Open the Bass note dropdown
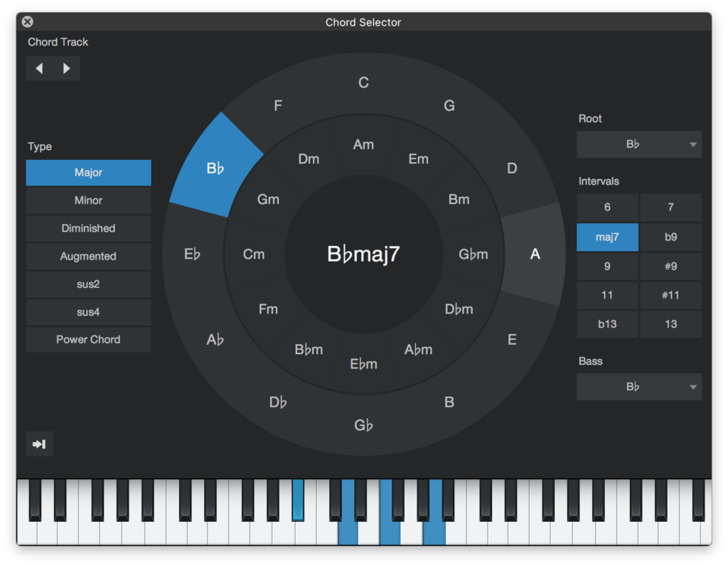The height and width of the screenshot is (566, 728). pos(638,386)
